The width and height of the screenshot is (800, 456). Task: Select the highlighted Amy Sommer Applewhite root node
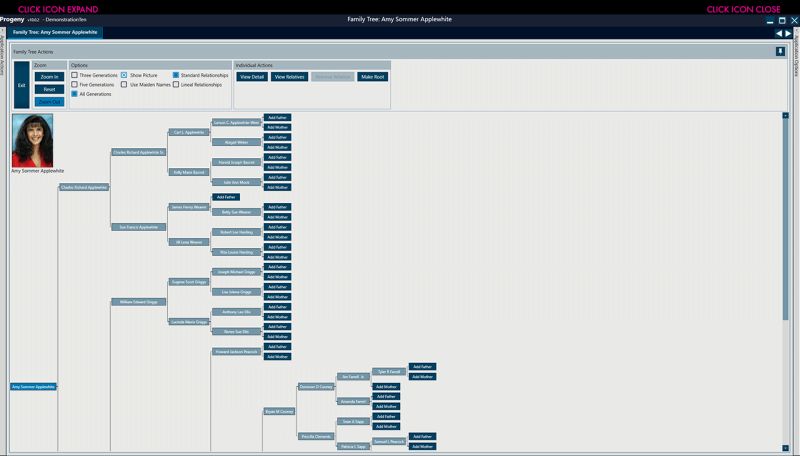(33, 387)
